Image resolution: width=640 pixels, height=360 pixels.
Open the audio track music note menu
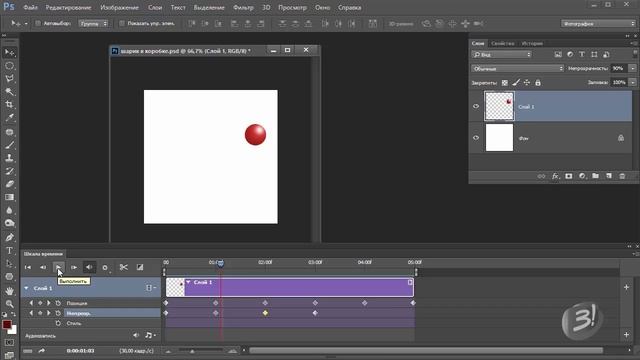tap(150, 336)
